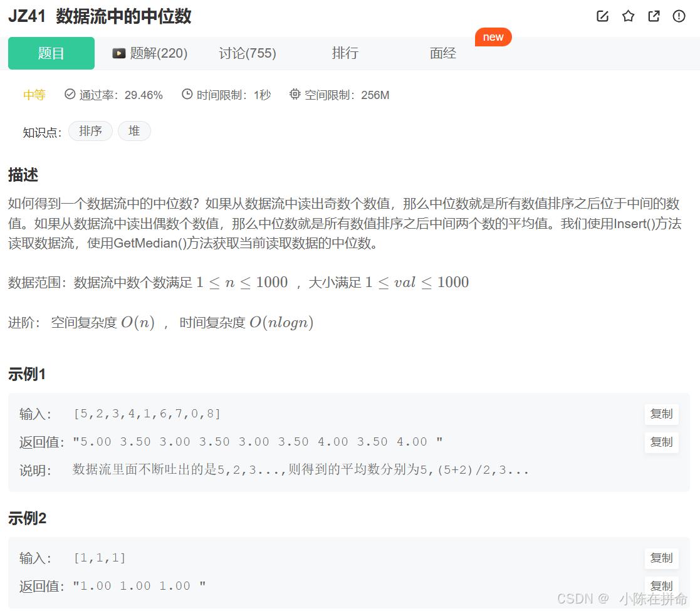700x611 pixels.
Task: Switch to the 题目 tab
Action: tap(51, 53)
